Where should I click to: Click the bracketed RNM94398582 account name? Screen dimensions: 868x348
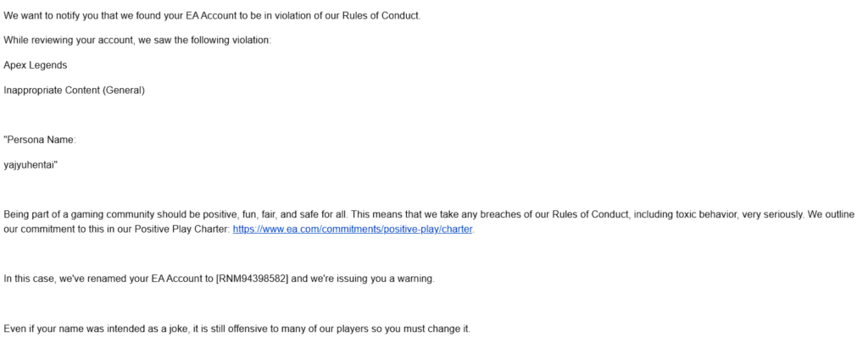point(252,279)
